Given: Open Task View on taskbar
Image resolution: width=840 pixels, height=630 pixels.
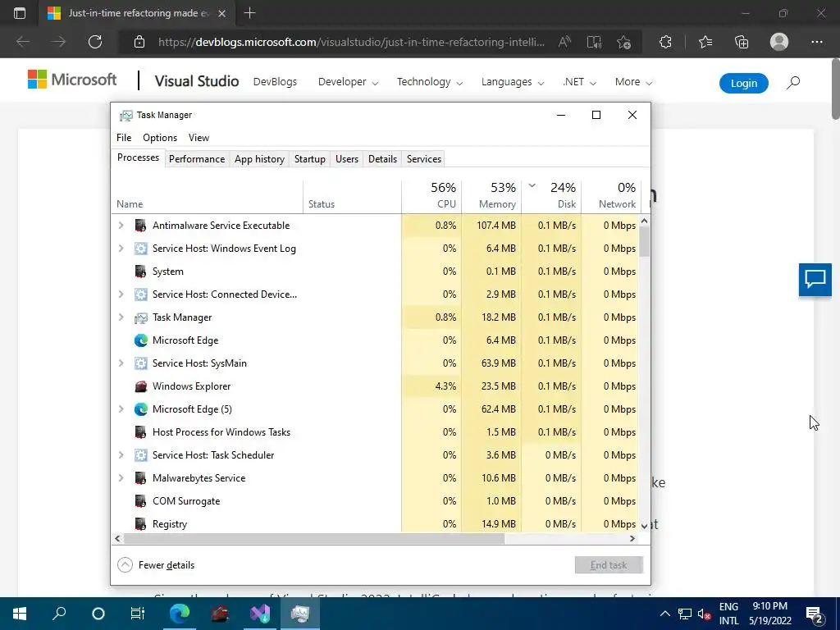Looking at the screenshot, I should pos(138,614).
